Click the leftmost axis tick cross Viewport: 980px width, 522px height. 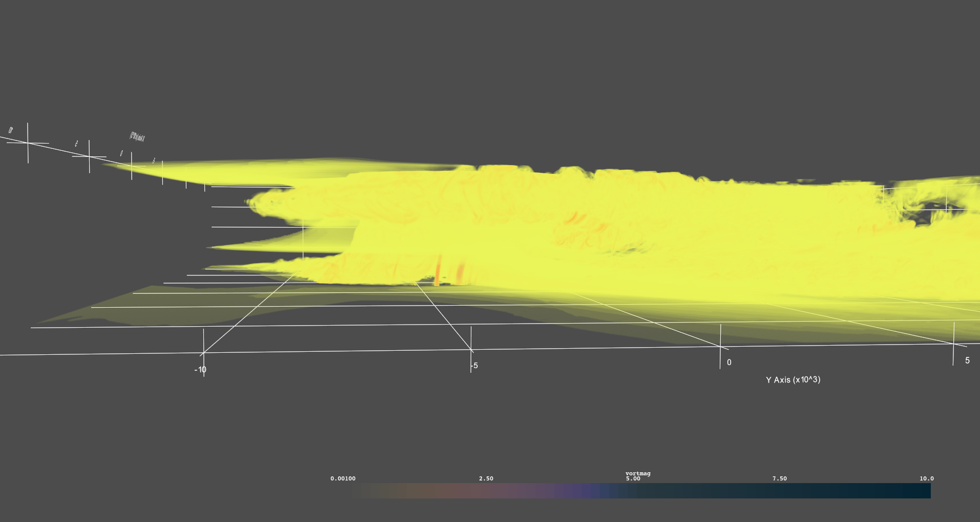tap(28, 142)
